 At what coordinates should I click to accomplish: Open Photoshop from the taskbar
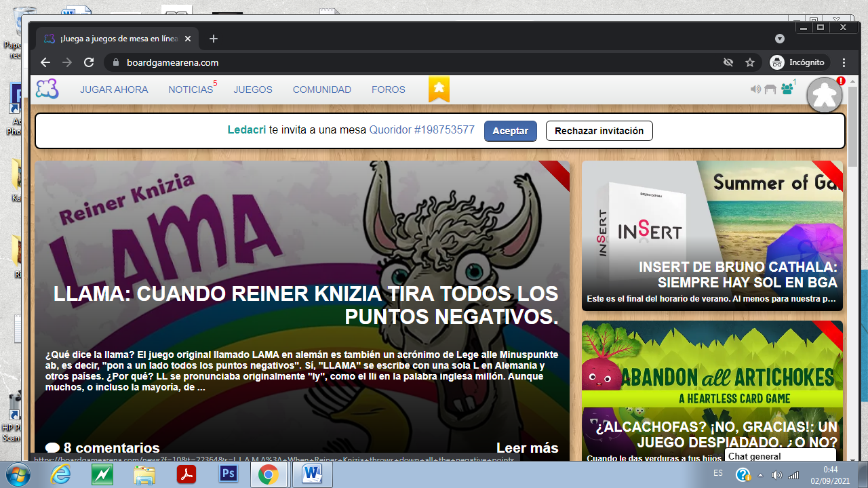[x=228, y=474]
